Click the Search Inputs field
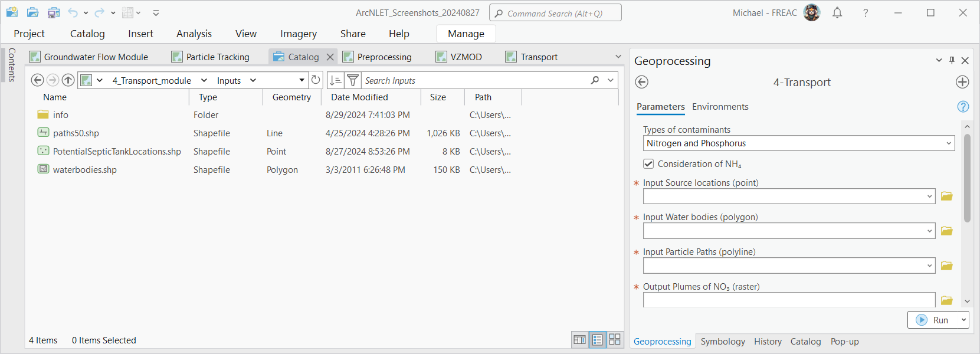The height and width of the screenshot is (354, 980). click(x=475, y=80)
